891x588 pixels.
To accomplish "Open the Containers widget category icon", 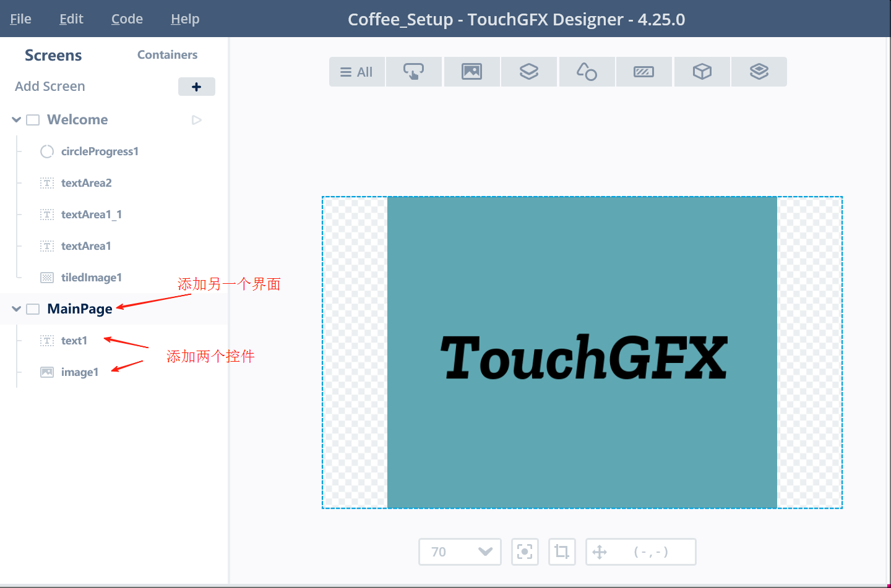I will pos(529,72).
